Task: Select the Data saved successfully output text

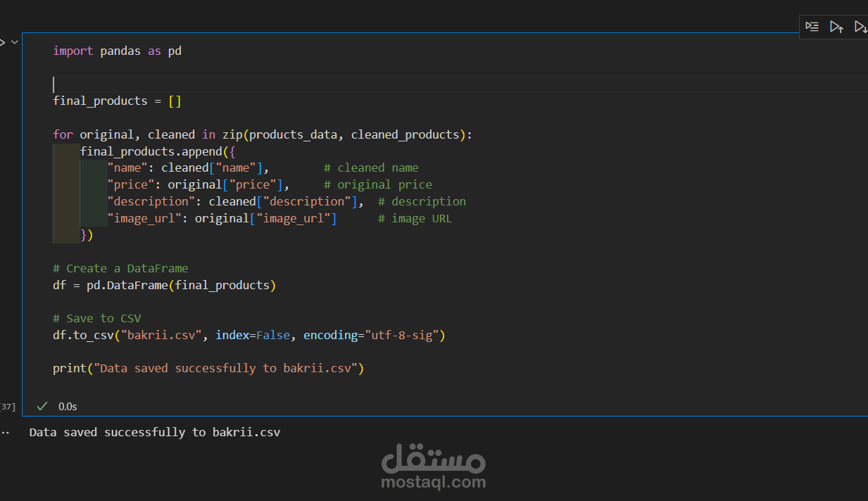Action: click(x=154, y=431)
